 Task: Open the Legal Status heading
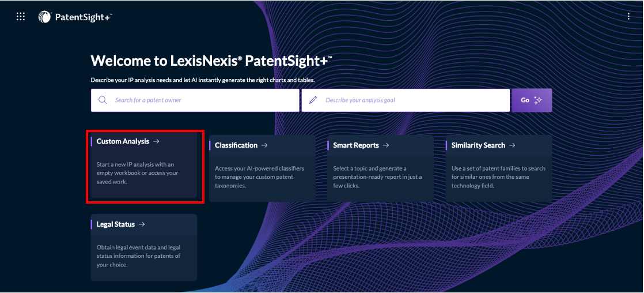coord(116,224)
